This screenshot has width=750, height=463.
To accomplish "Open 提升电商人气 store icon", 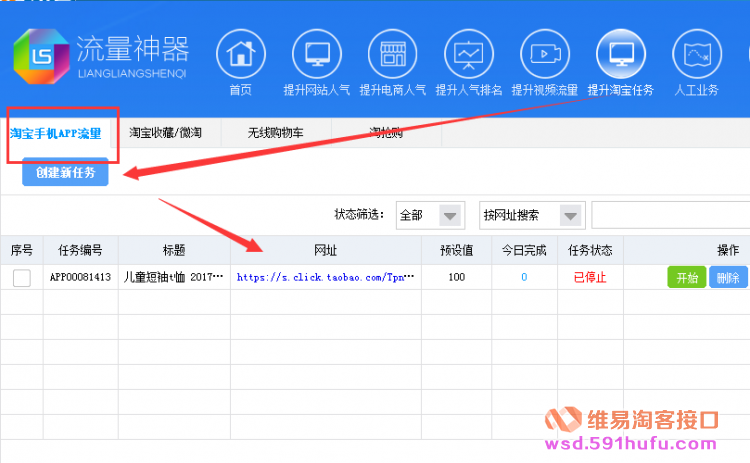I will [393, 54].
